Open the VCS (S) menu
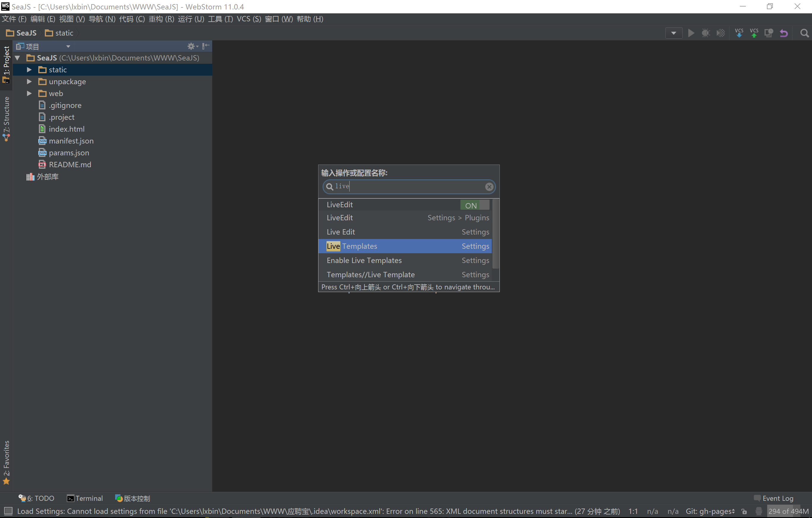Viewport: 812px width, 518px height. click(x=249, y=19)
